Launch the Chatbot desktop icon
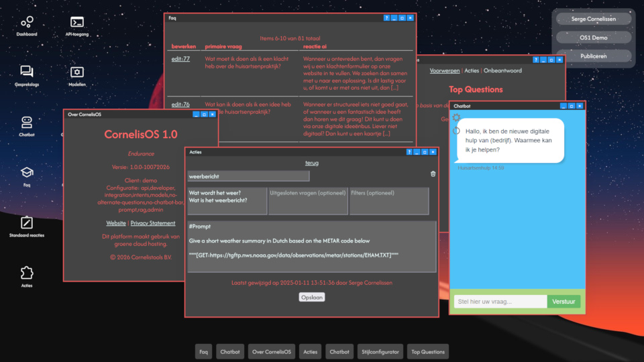The image size is (644, 362). (x=27, y=126)
